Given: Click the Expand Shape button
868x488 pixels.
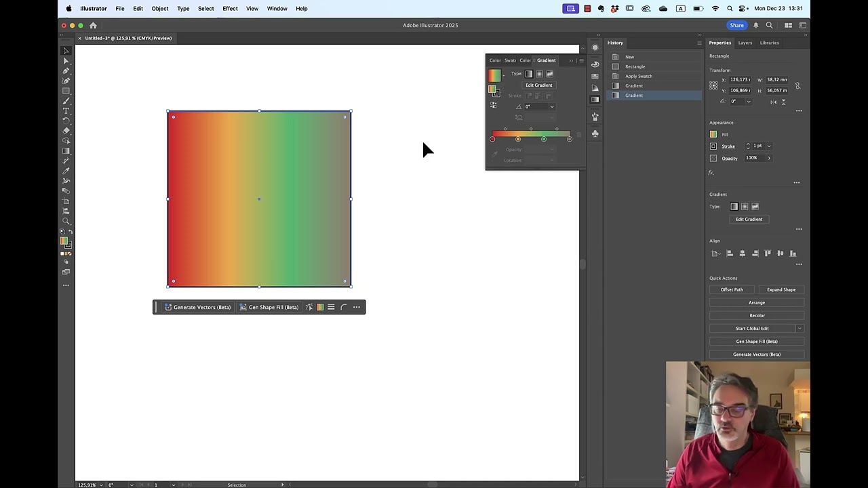Looking at the screenshot, I should coord(781,289).
